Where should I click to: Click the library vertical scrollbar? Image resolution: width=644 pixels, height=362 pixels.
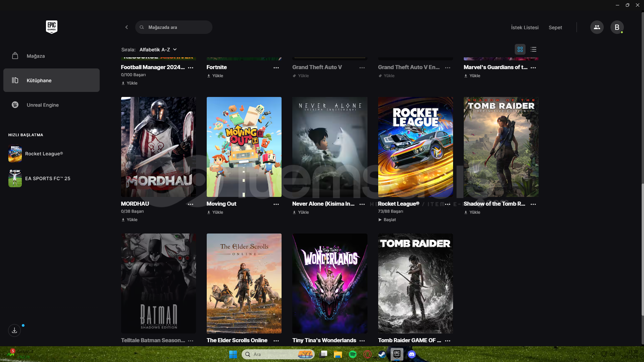(x=642, y=249)
